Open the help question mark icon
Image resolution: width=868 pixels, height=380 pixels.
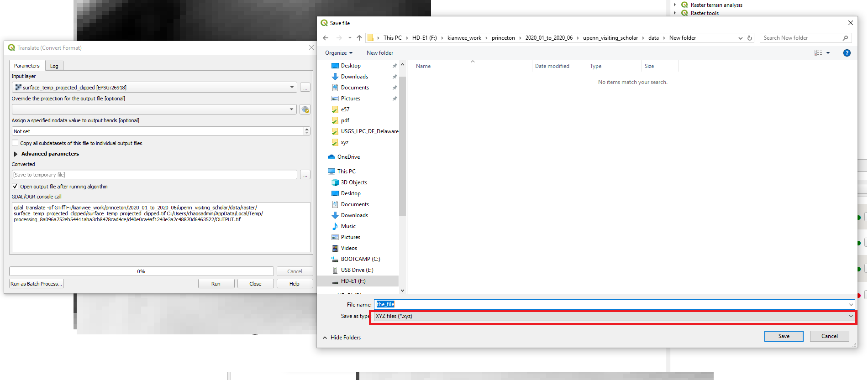point(847,53)
